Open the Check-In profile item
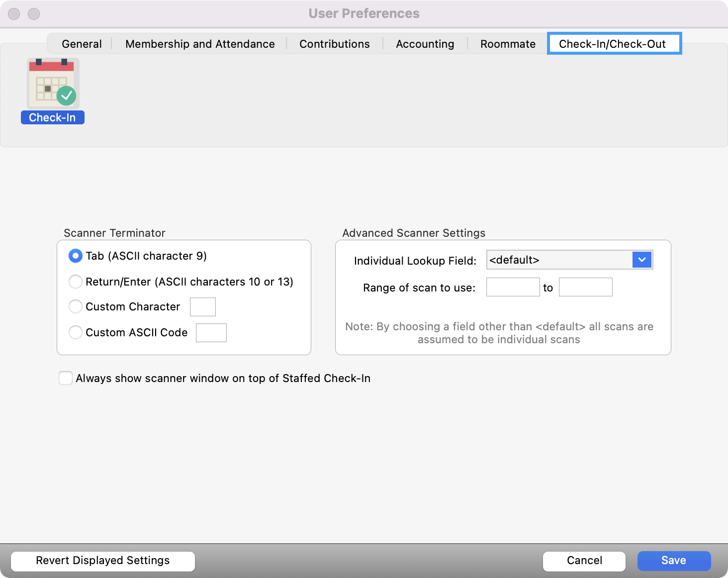This screenshot has height=578, width=728. coord(52,117)
